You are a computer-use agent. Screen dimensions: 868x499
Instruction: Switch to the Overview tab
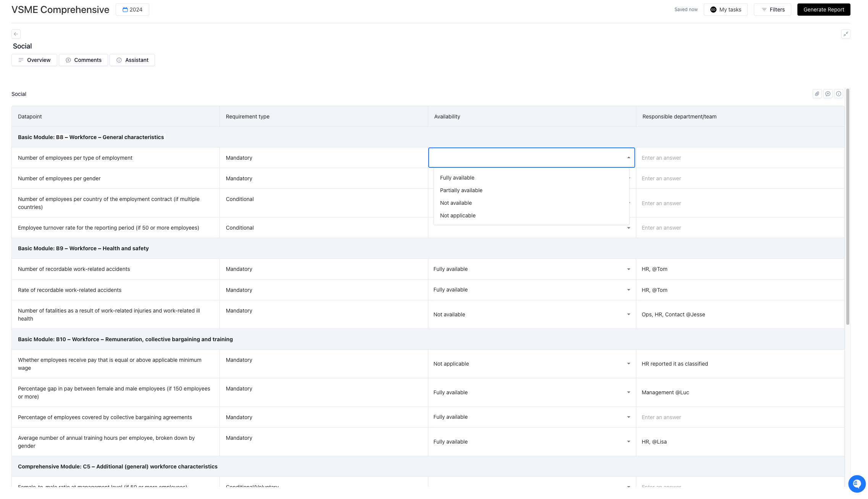pos(34,60)
